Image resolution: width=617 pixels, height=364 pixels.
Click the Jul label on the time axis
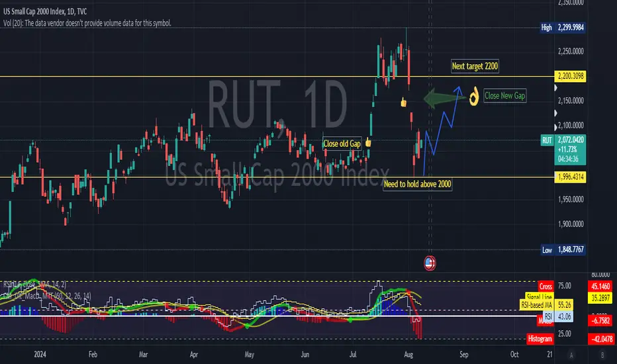[353, 355]
